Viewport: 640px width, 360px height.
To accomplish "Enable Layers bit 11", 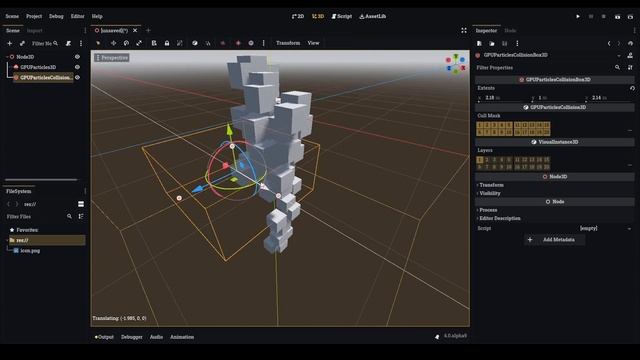I will 517,160.
